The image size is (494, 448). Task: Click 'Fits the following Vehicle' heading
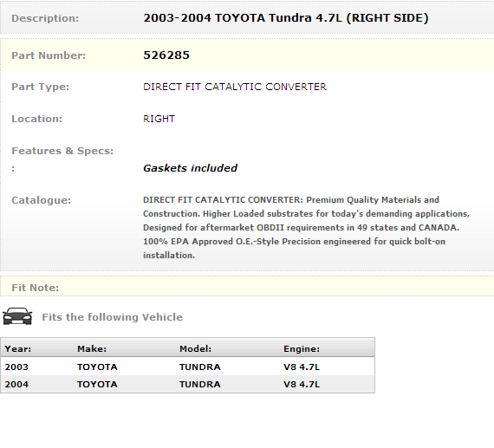point(112,317)
